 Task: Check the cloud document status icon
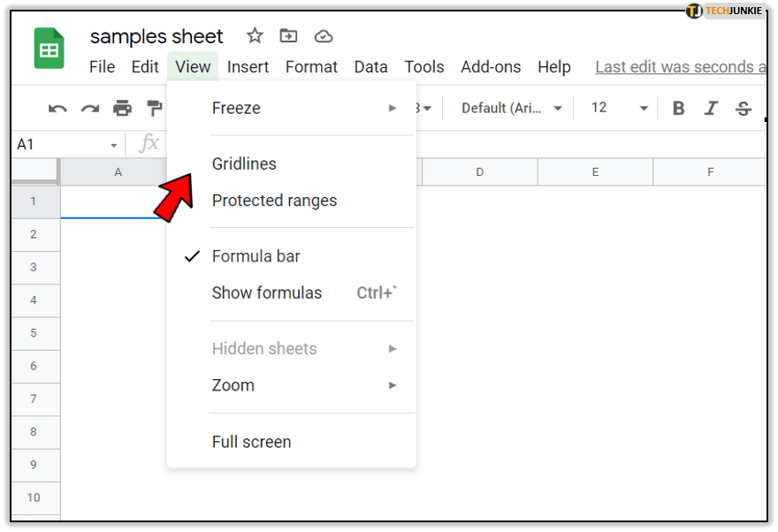(x=324, y=36)
